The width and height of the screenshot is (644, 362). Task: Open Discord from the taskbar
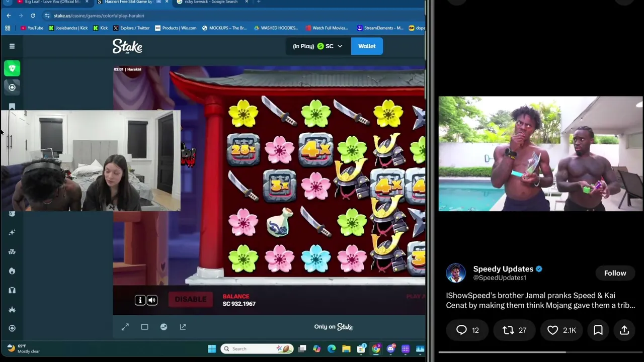point(391,349)
